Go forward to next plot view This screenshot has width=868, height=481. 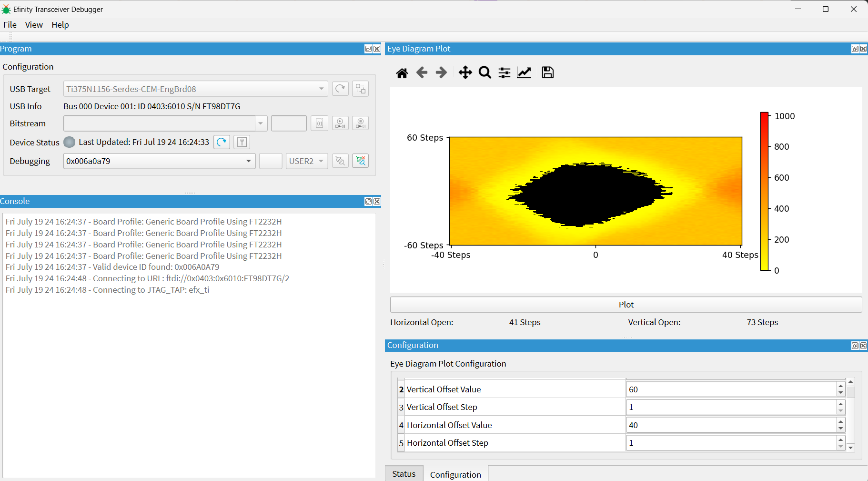click(442, 72)
